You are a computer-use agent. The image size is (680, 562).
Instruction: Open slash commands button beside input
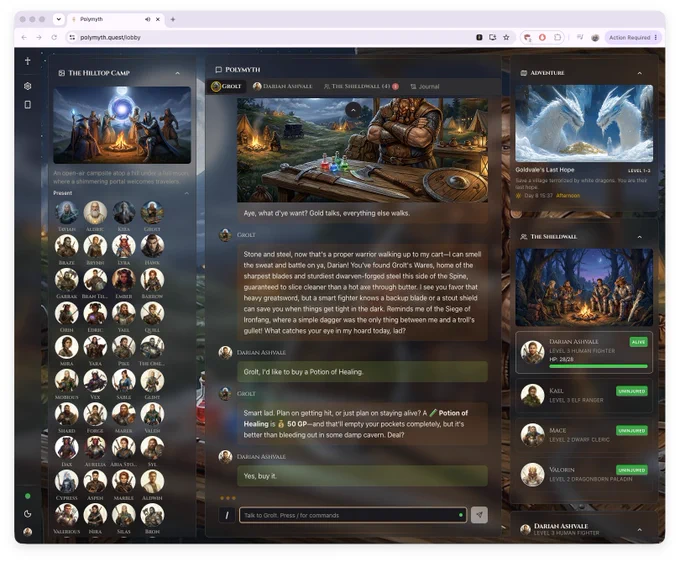(x=227, y=515)
